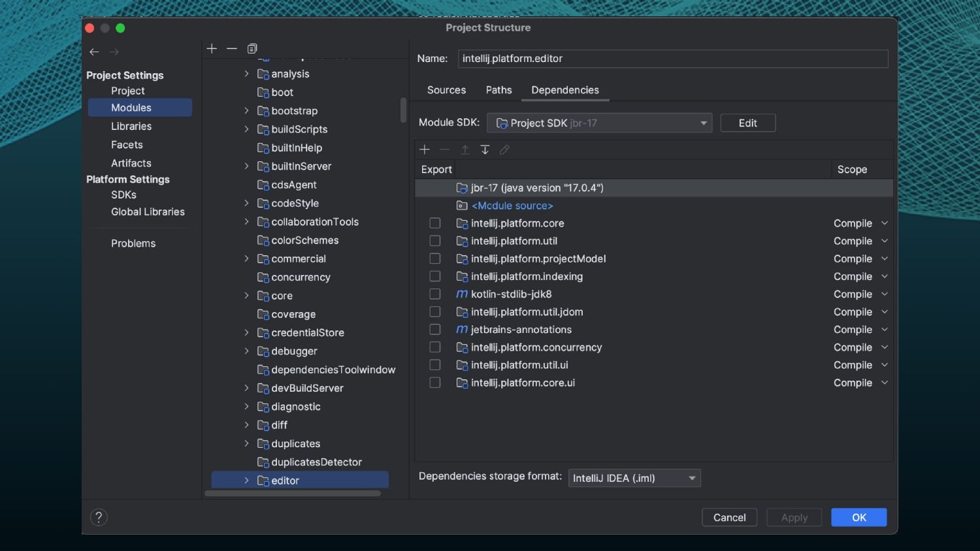The image size is (980, 551).
Task: Click the dependenciesToolwindow folder icon
Action: point(263,370)
